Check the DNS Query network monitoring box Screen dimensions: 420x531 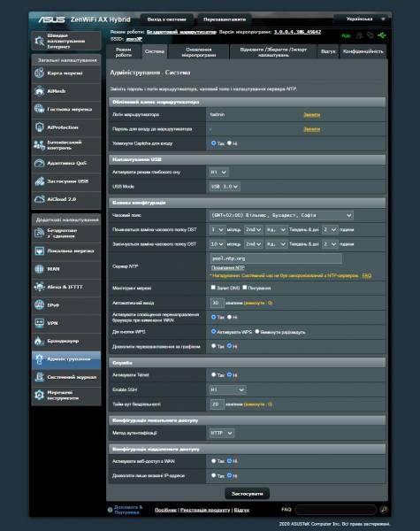click(213, 288)
